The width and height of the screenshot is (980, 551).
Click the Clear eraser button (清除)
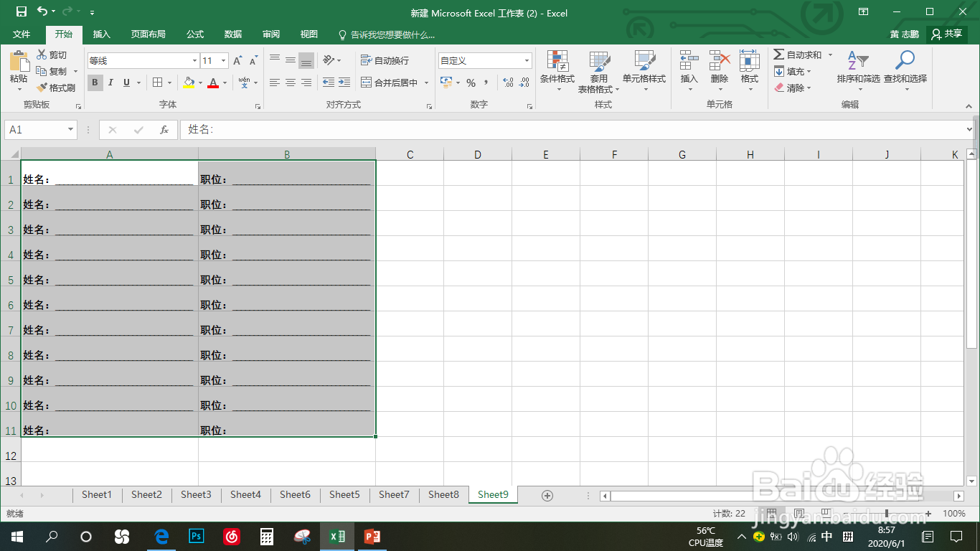coord(792,88)
